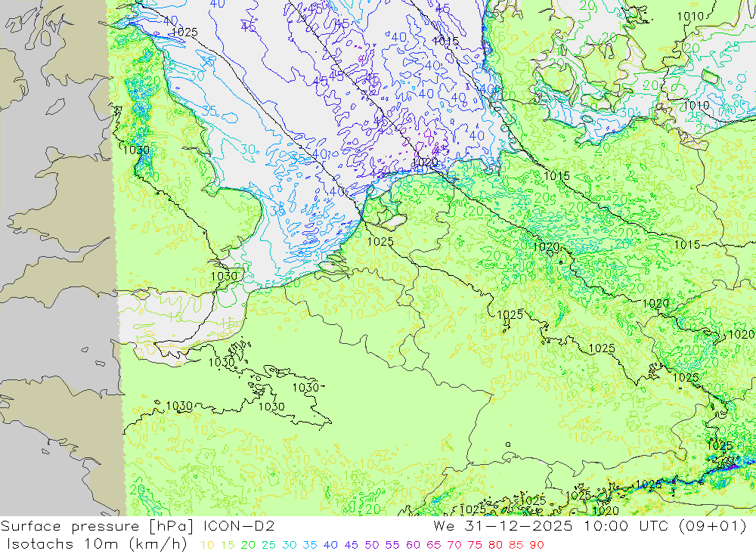The width and height of the screenshot is (756, 554).
Task: Click the 'Isotachs 10m' caption text
Action: [x=62, y=544]
